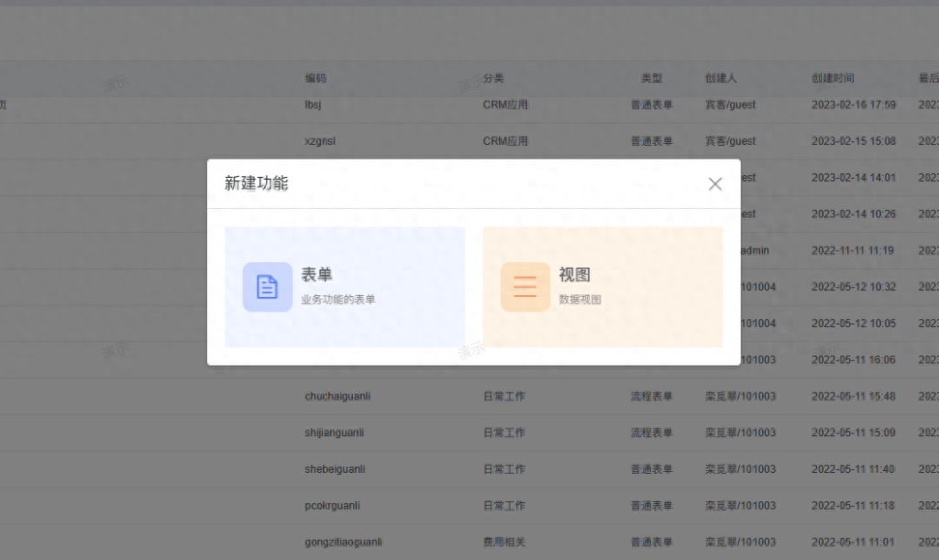Click the admin creator cell
This screenshot has height=560, width=939.
755,251
